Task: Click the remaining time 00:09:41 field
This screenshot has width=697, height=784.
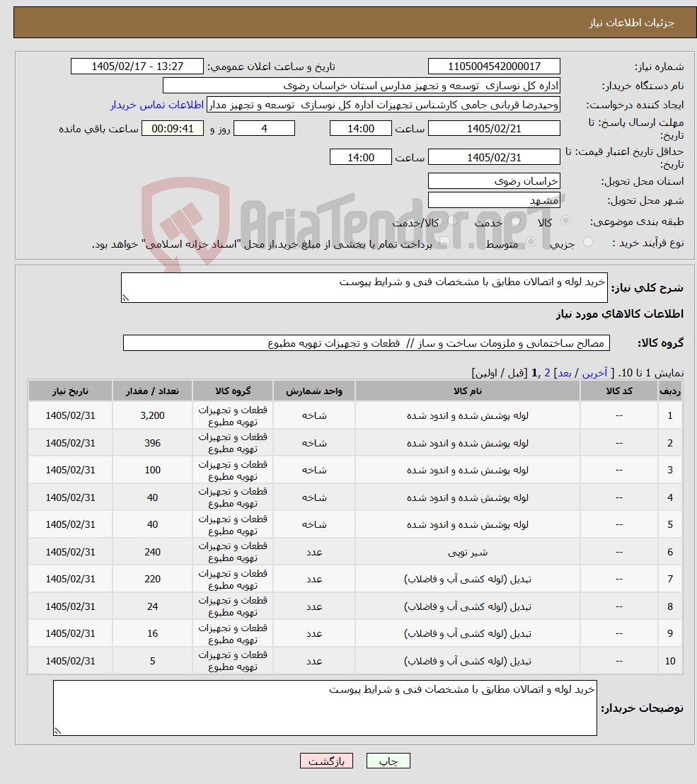Action: [x=173, y=129]
